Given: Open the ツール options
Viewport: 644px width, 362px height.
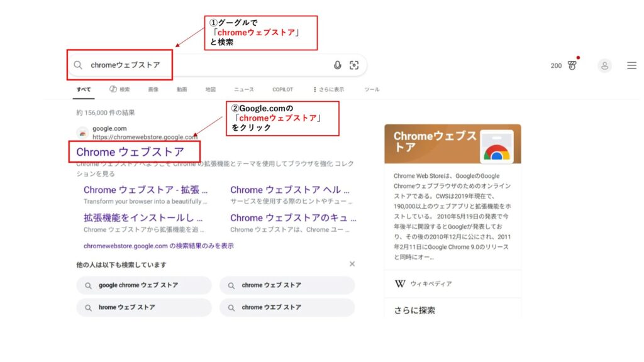Looking at the screenshot, I should click(x=372, y=89).
